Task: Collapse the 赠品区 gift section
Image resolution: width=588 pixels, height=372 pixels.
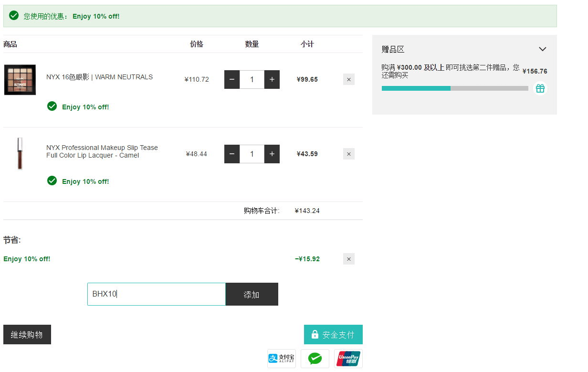Action: tap(542, 49)
